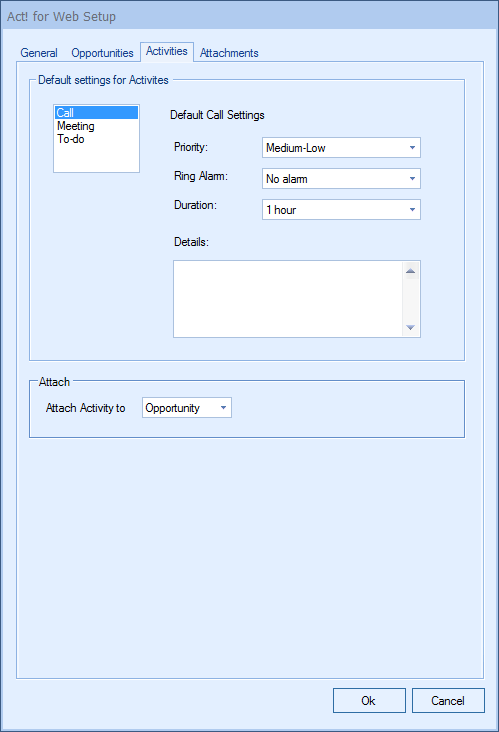Click the Medium-Low priority value field
499x732 pixels.
tap(341, 148)
